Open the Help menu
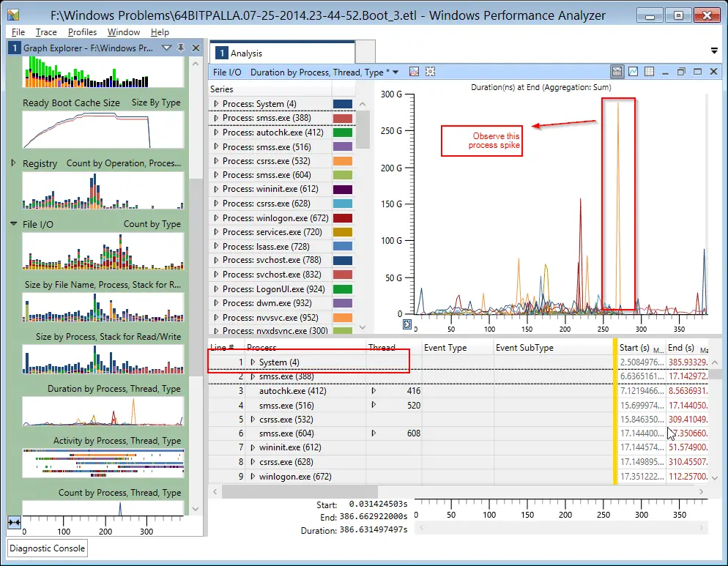 click(160, 32)
